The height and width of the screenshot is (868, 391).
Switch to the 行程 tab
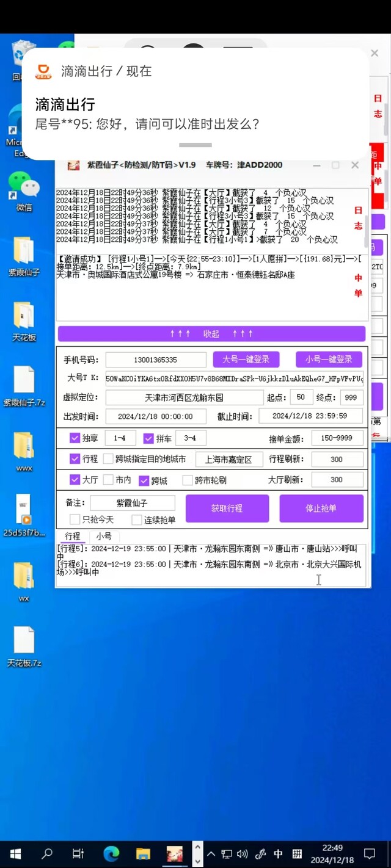tap(73, 537)
